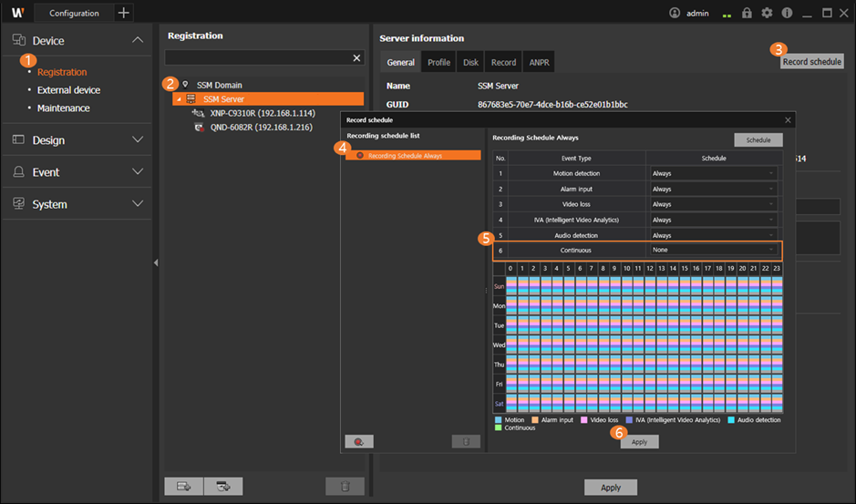This screenshot has height=504, width=856.
Task: Click the add recording schedule icon button
Action: (359, 441)
